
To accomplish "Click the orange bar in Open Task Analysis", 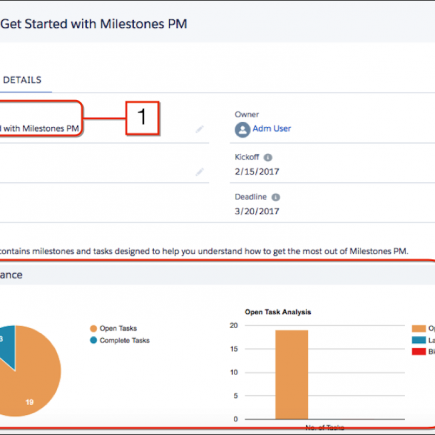I will [292, 375].
